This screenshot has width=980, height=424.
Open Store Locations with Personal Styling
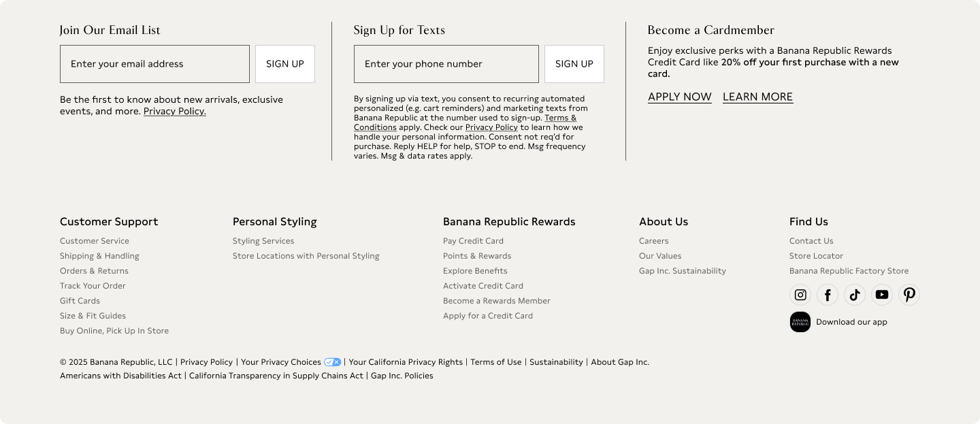306,256
